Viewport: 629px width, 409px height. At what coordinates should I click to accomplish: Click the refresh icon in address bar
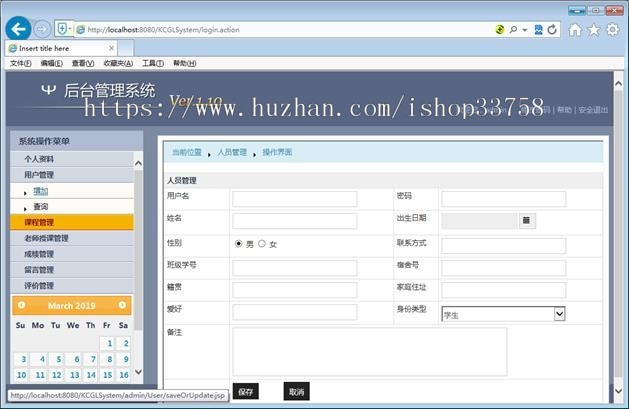[x=552, y=29]
